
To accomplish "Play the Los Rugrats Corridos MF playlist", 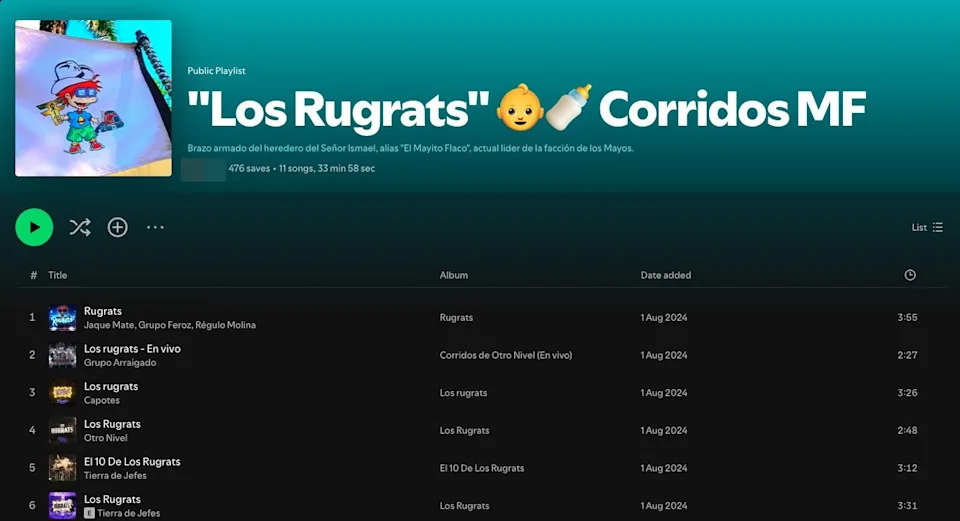I will [x=34, y=227].
